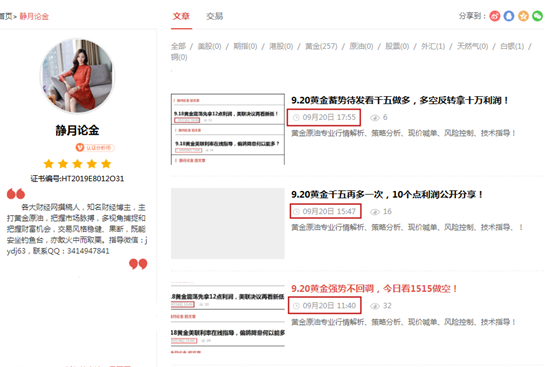
Task: Filter articles by 铜(0)
Action: click(179, 57)
